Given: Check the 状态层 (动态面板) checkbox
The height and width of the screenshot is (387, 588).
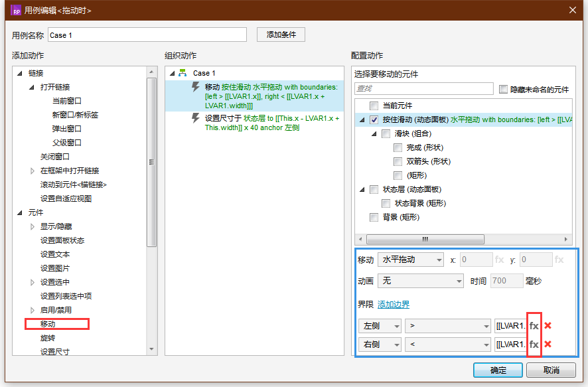Looking at the screenshot, I should click(x=374, y=189).
